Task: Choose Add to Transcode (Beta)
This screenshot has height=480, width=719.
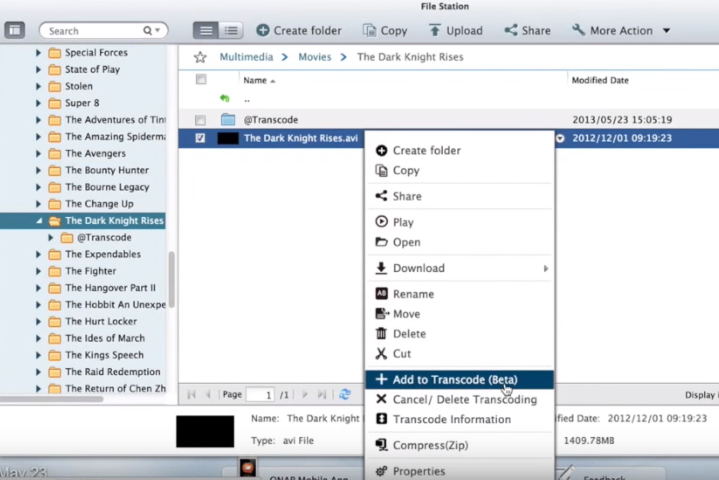Action: click(459, 380)
